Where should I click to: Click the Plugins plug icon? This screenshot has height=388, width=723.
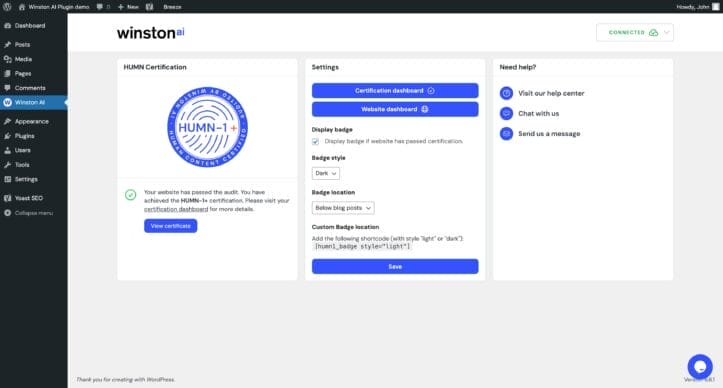(x=7, y=136)
